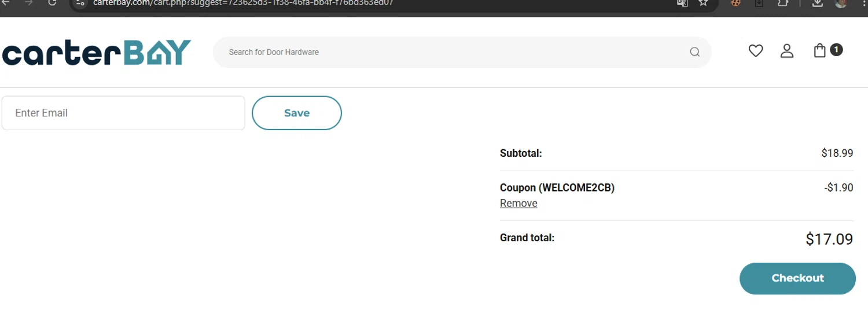Open the cookie extension icon
This screenshot has height=313, width=868.
click(x=736, y=3)
